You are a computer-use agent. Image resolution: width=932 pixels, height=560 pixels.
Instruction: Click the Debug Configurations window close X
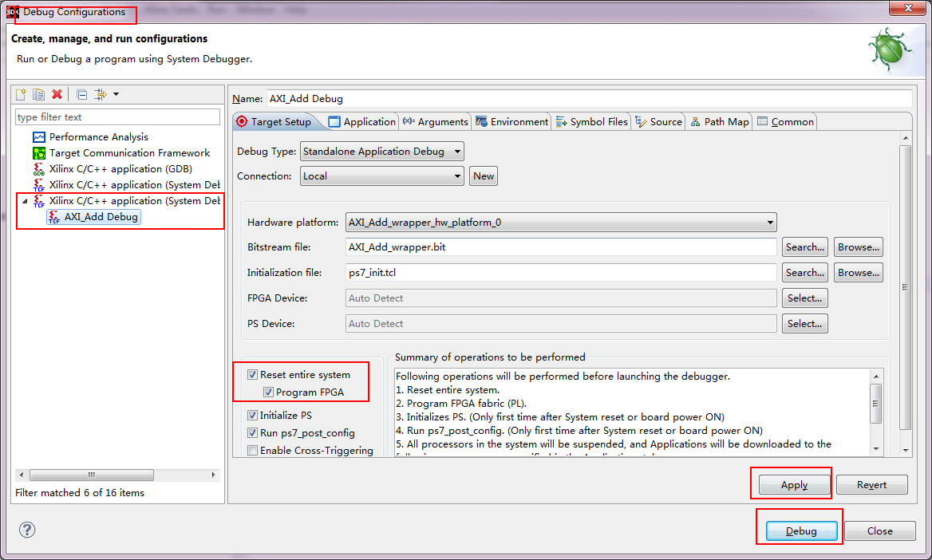tap(907, 8)
